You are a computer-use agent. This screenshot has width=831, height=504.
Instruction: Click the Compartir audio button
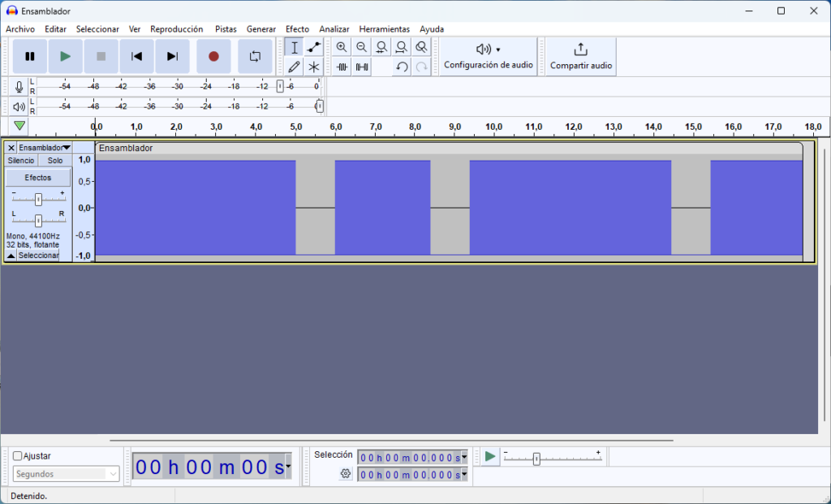pyautogui.click(x=580, y=55)
